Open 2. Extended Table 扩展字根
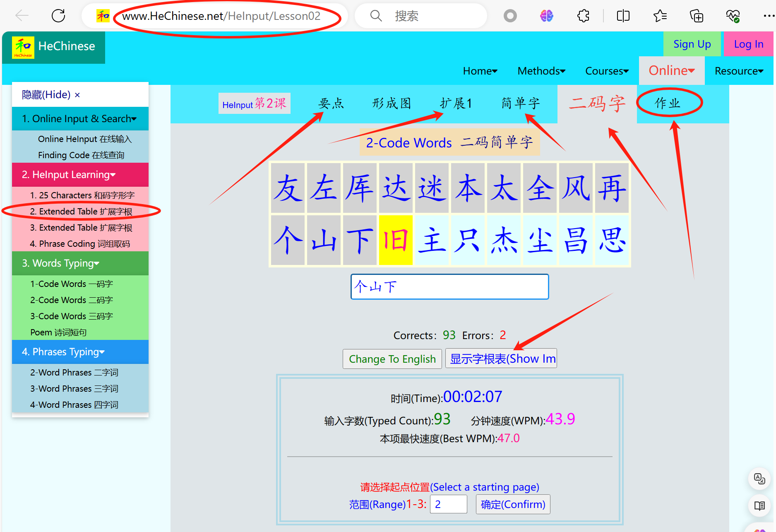The image size is (776, 532). click(81, 212)
